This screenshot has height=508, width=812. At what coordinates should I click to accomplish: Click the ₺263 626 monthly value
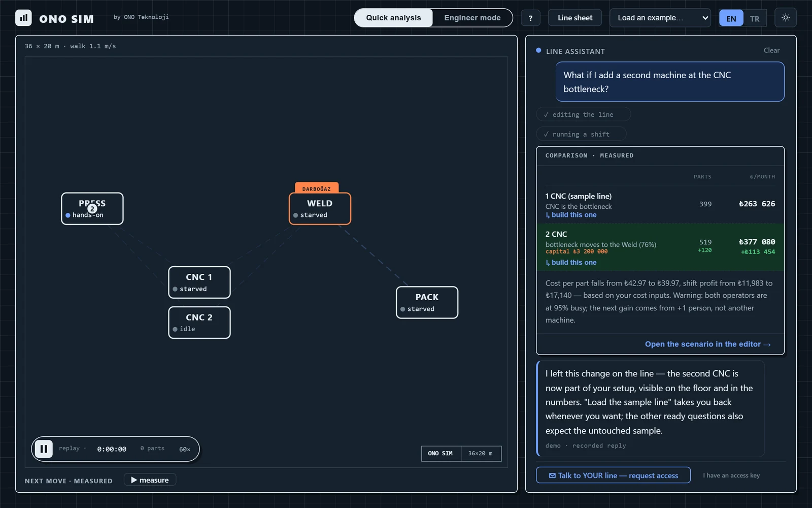pyautogui.click(x=757, y=204)
